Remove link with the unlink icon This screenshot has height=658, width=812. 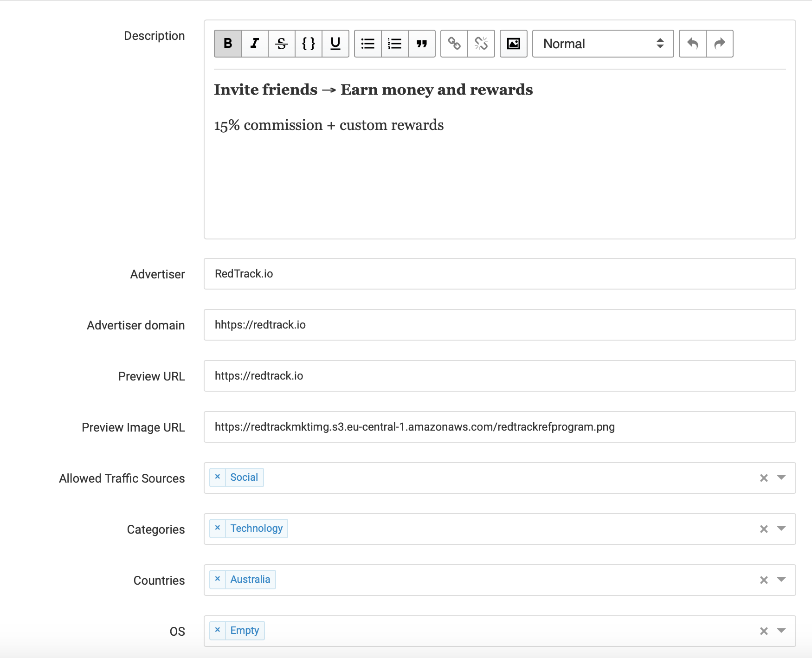point(481,44)
